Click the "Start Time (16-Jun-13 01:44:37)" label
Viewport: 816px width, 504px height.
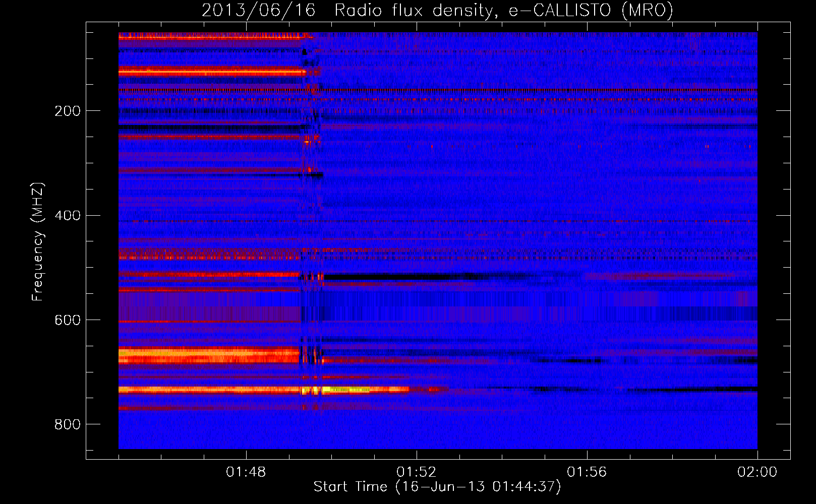click(437, 487)
